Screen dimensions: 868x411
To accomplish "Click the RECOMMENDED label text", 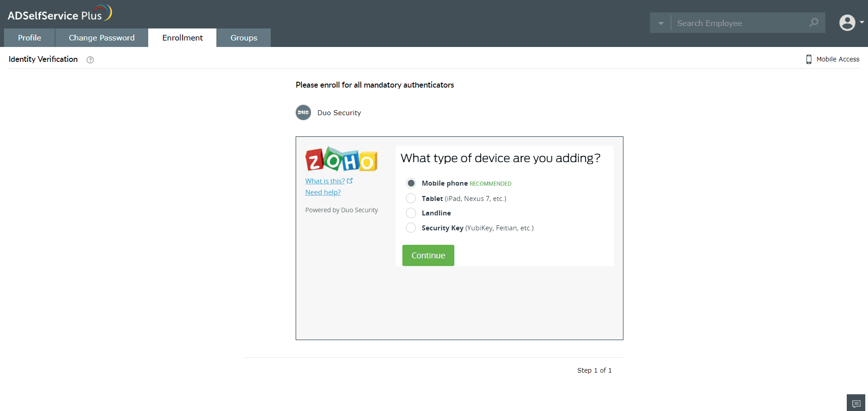I will point(491,184).
